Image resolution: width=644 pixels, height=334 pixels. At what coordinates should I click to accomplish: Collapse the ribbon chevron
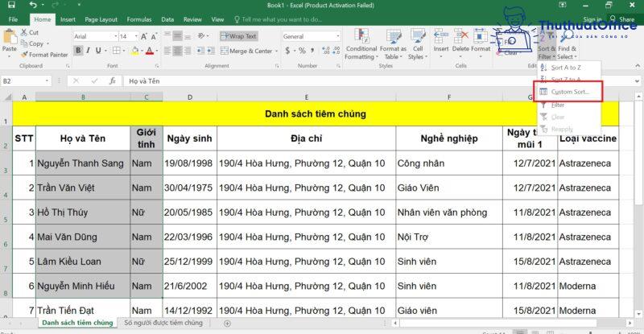click(638, 66)
